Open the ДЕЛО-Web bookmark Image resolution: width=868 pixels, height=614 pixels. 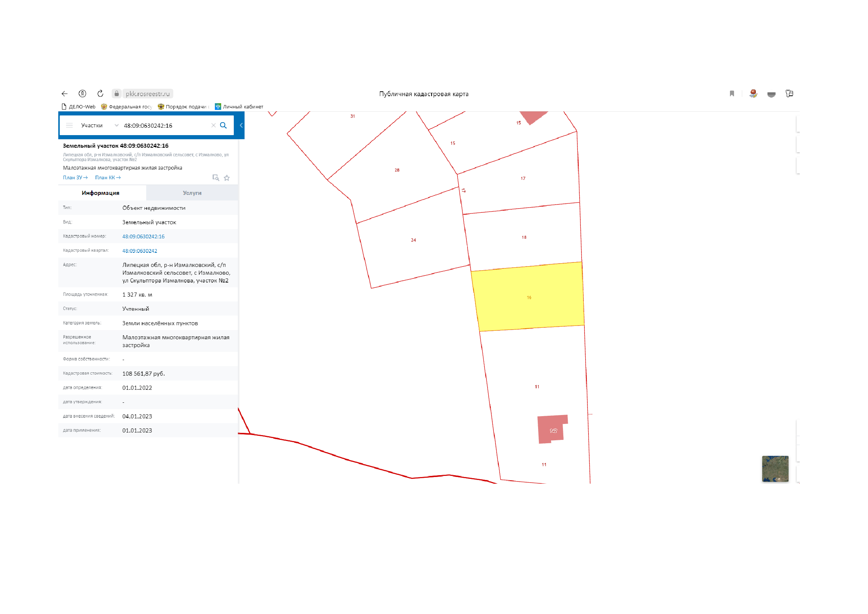79,107
